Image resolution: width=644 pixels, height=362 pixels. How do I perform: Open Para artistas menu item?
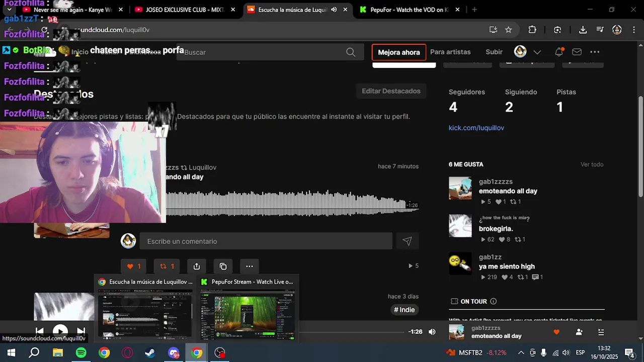[x=450, y=52]
